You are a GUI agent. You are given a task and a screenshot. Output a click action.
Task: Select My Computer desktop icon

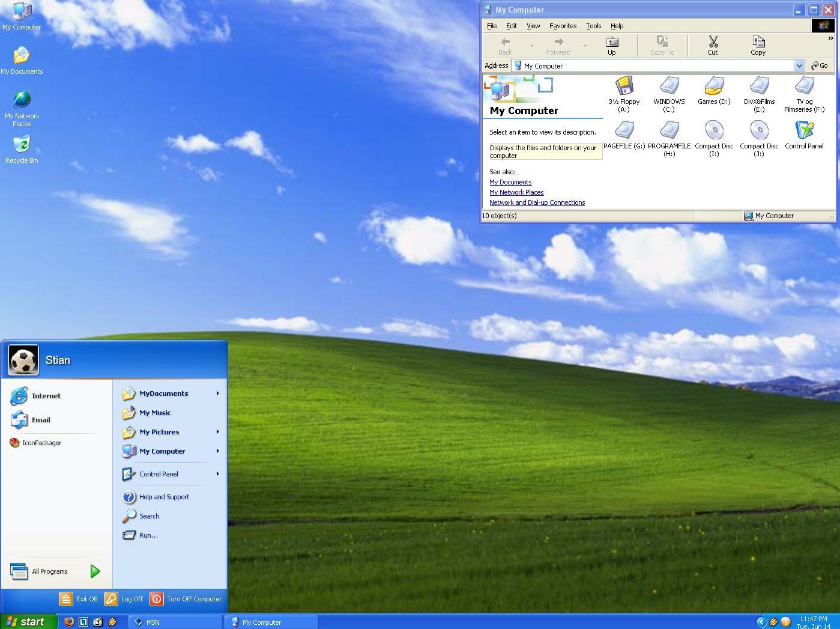click(22, 16)
